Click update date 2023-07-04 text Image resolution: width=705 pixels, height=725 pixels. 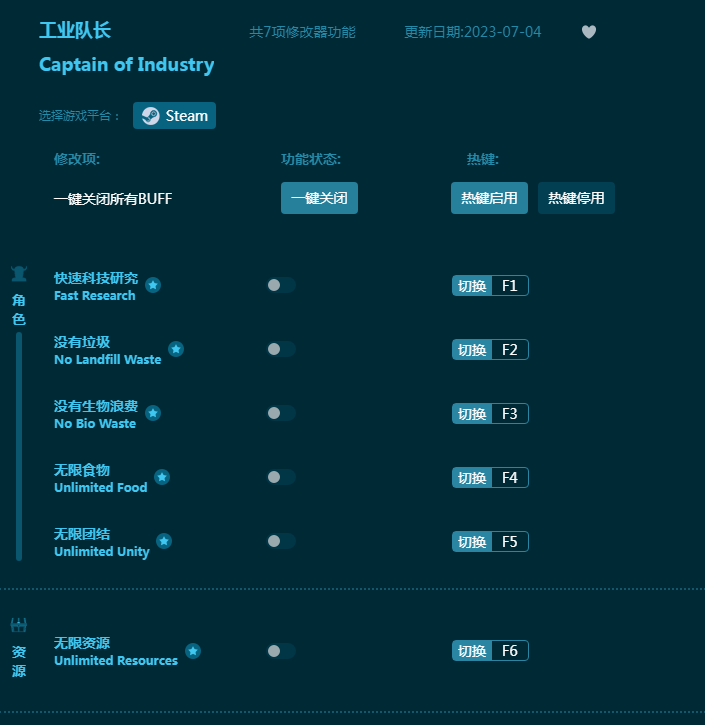[x=472, y=32]
